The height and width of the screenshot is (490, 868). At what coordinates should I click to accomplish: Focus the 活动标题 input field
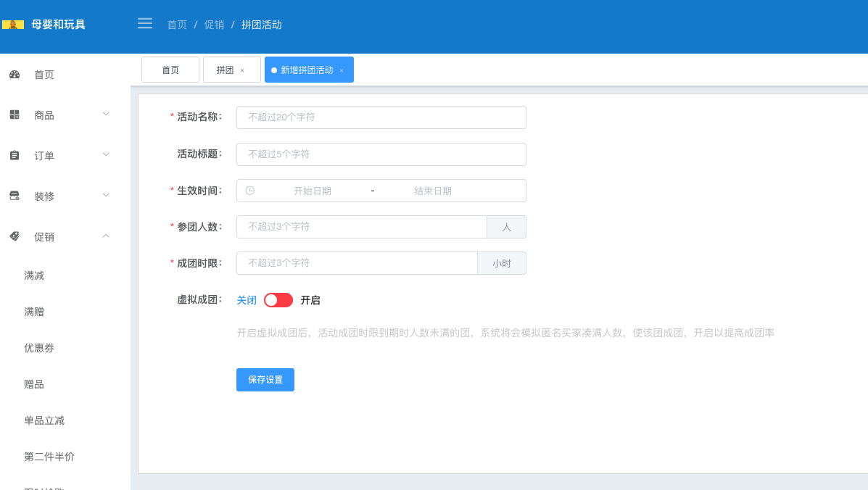(x=381, y=154)
